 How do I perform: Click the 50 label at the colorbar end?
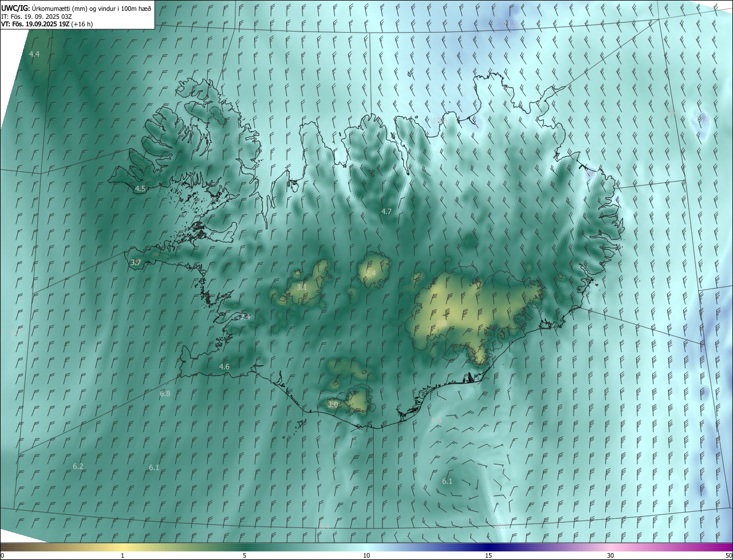click(x=728, y=555)
